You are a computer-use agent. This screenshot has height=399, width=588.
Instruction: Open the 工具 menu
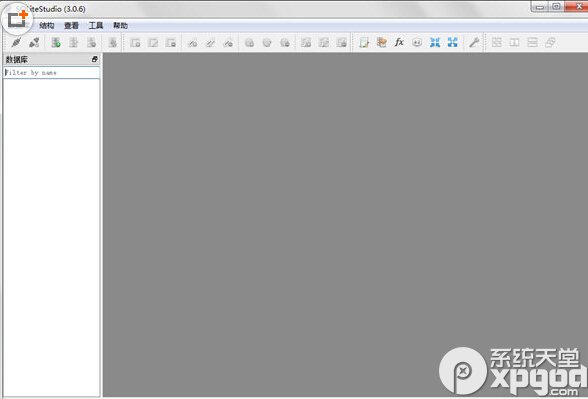[x=96, y=26]
